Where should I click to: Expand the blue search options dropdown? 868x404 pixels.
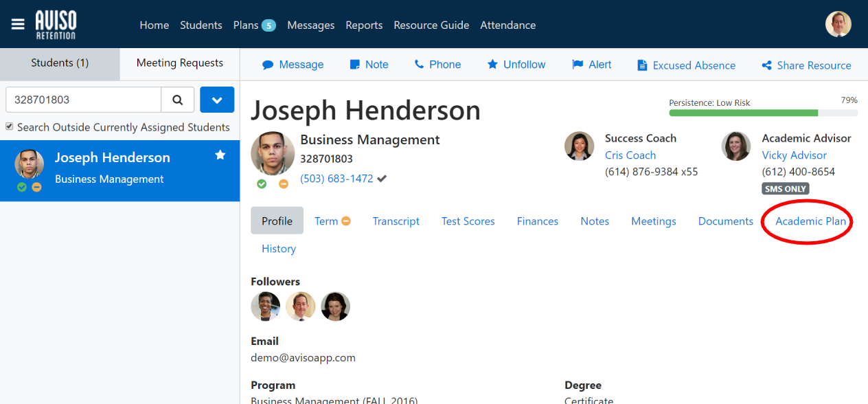coord(217,100)
